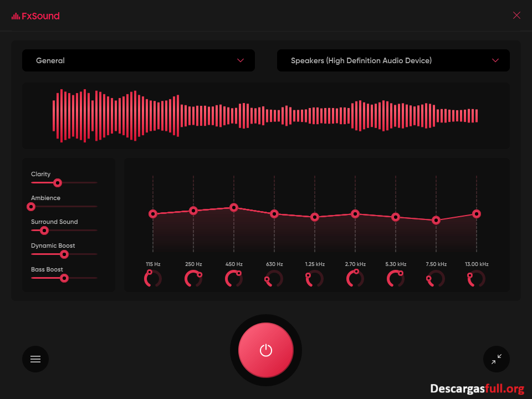532x399 pixels.
Task: Shrink window with the minimize-view button
Action: 497,359
